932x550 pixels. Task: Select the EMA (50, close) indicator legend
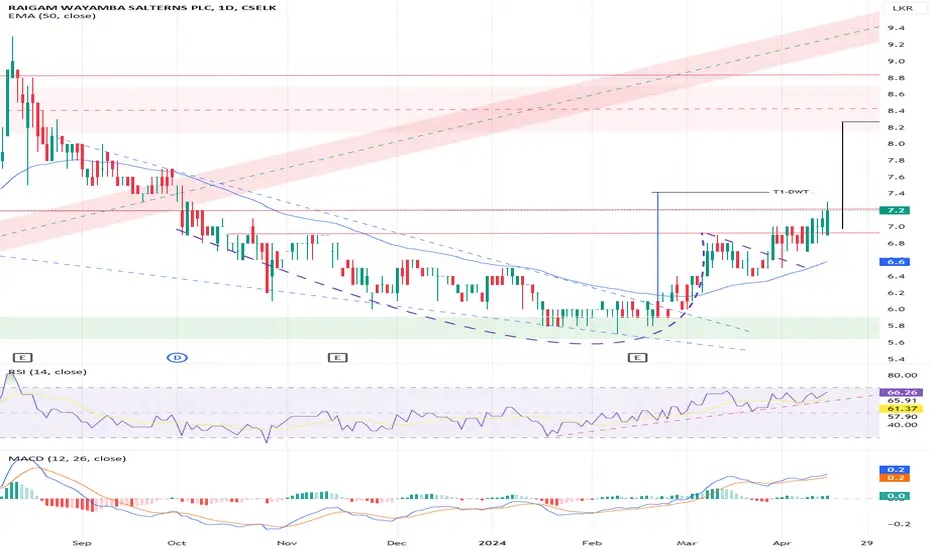(52, 15)
